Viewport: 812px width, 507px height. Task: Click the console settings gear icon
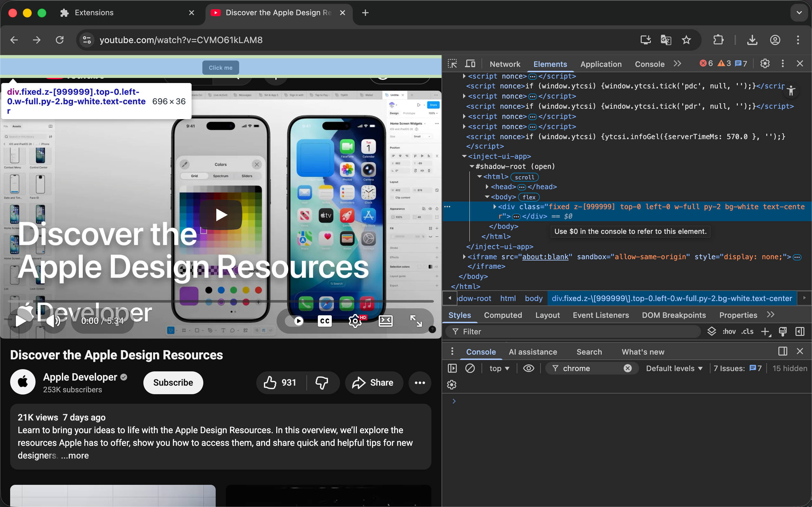point(452,385)
